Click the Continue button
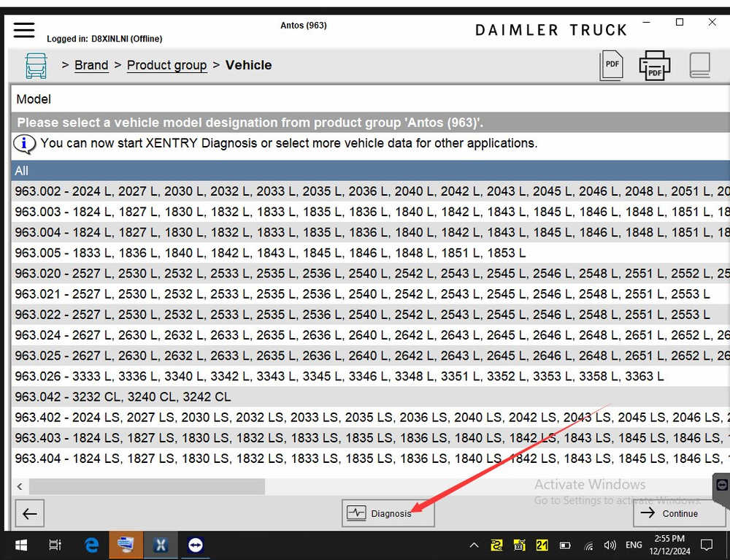This screenshot has height=560, width=730. pos(679,513)
